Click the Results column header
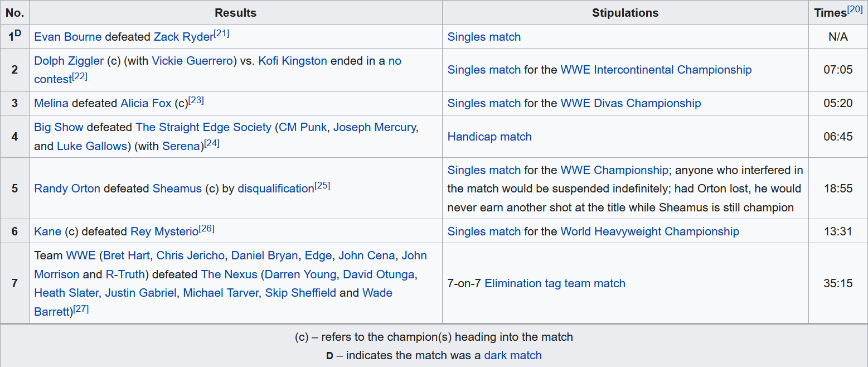This screenshot has width=868, height=367. [x=236, y=13]
